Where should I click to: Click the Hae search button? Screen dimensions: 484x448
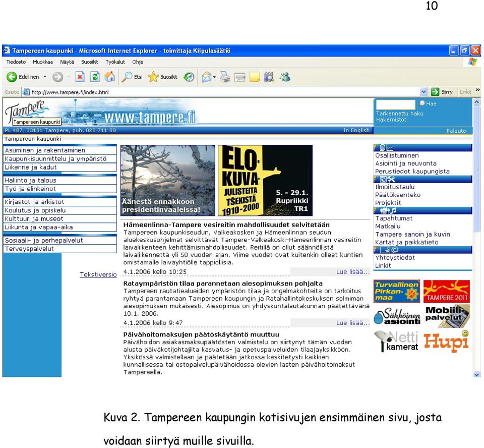pos(428,103)
